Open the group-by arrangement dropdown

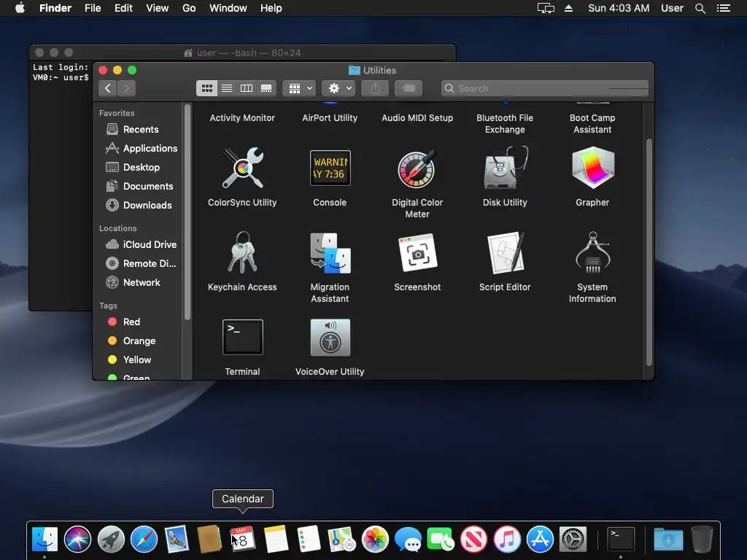click(300, 88)
